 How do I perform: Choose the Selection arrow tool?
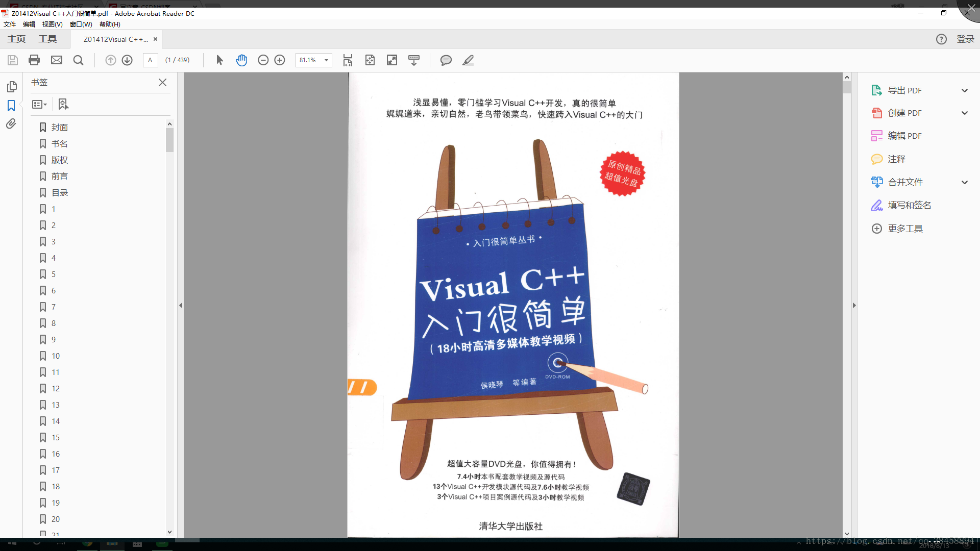(219, 60)
